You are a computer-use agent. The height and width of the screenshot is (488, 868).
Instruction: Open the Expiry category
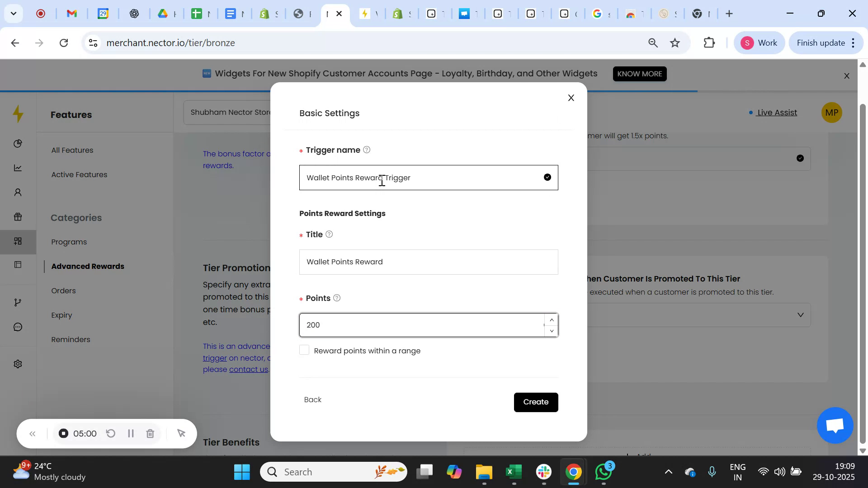point(61,315)
